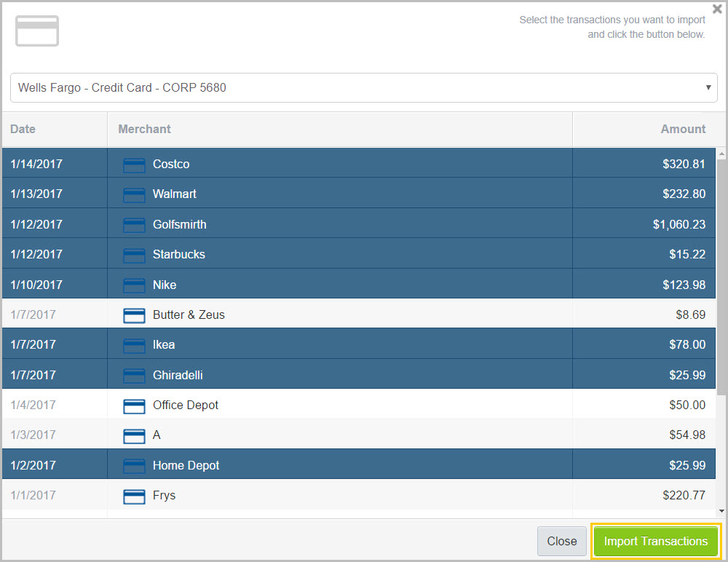
Task: Click the Close button
Action: [x=562, y=541]
